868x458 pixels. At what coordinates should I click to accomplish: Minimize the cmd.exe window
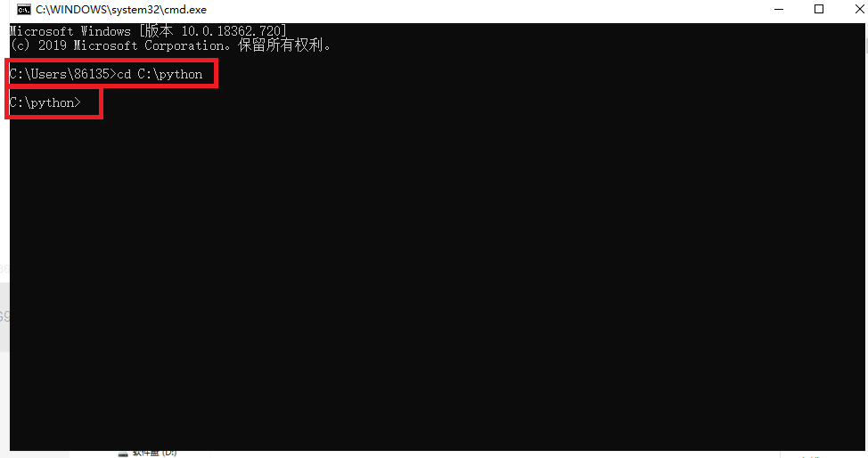779,10
